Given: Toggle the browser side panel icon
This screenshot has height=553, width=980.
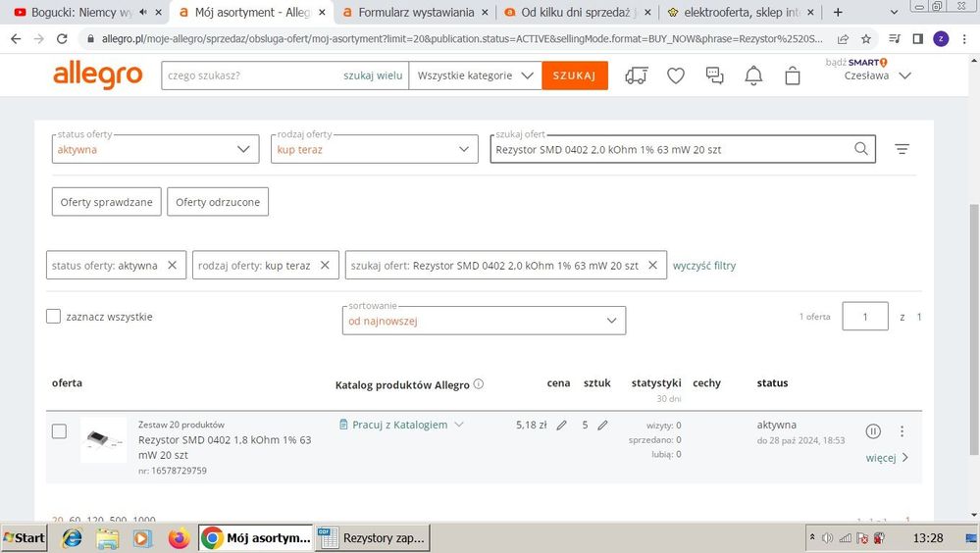Looking at the screenshot, I should 917,39.
